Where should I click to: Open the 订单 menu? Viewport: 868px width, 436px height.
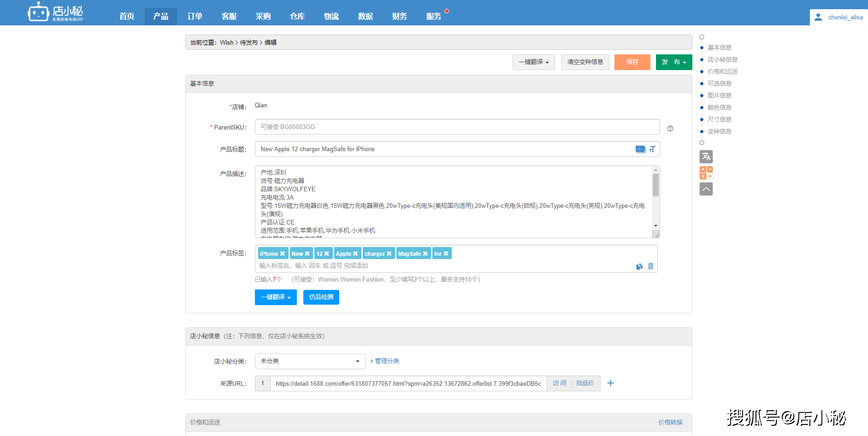click(x=195, y=17)
